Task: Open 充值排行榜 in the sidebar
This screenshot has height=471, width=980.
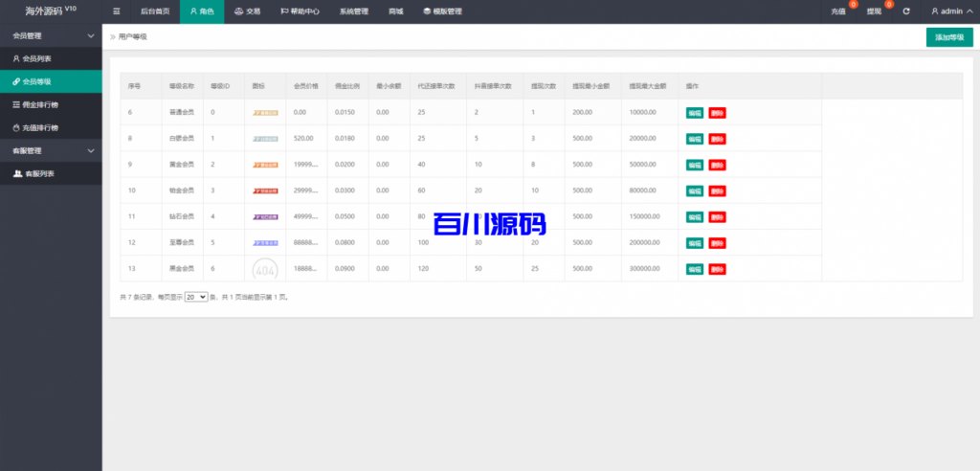Action: pyautogui.click(x=51, y=127)
